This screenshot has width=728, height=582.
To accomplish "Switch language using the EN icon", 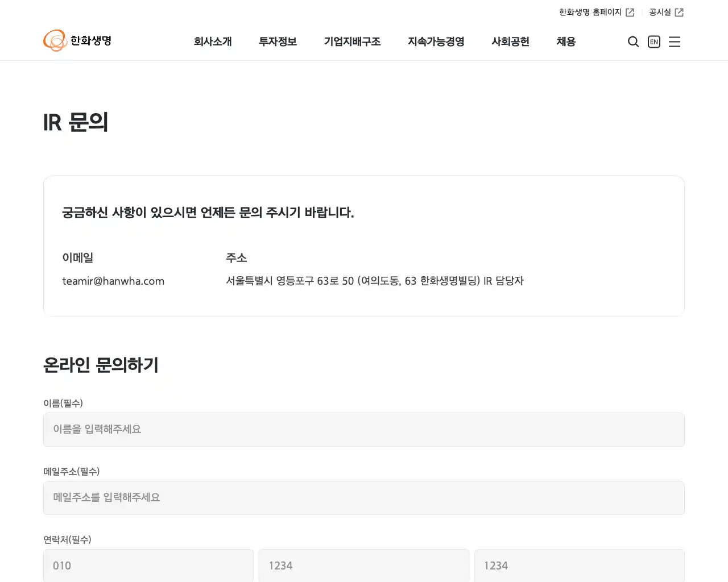I will (x=653, y=41).
